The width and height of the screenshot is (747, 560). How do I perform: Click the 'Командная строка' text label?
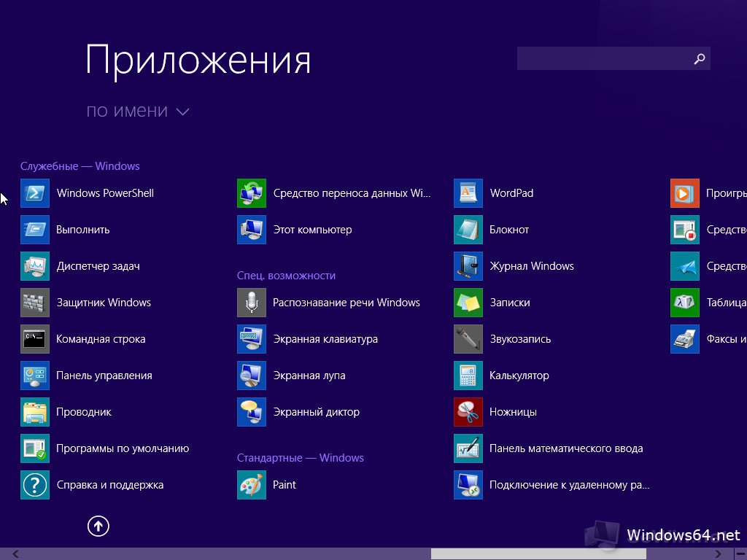click(x=101, y=339)
